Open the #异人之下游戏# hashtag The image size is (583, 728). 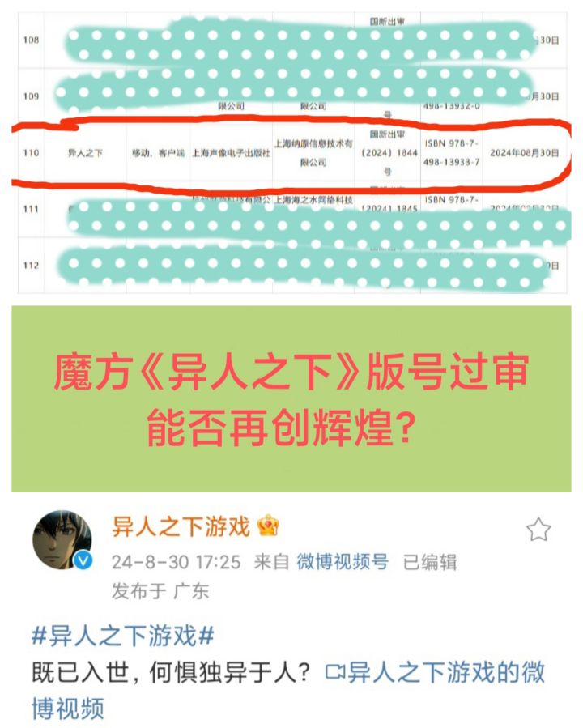click(x=123, y=636)
